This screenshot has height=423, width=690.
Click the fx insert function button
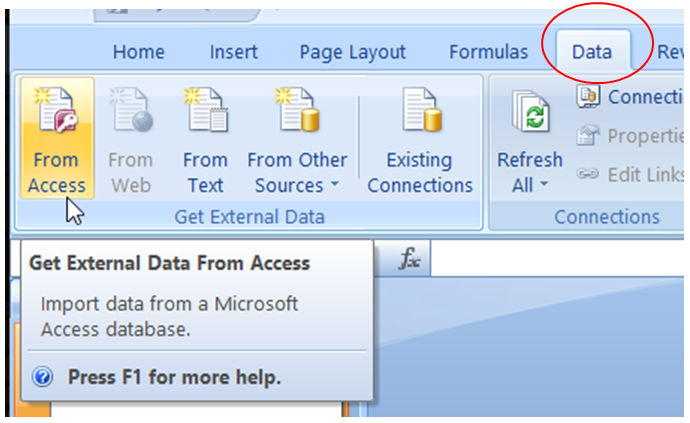click(x=409, y=258)
